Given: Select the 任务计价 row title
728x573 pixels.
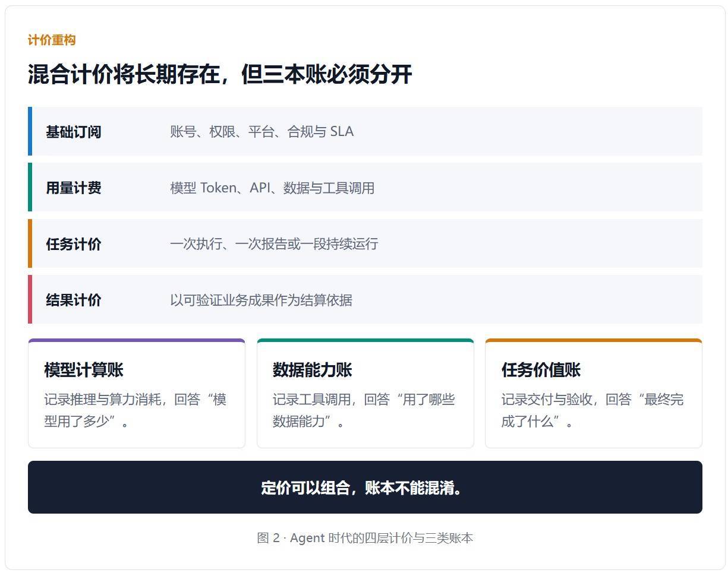Looking at the screenshot, I should (x=74, y=244).
